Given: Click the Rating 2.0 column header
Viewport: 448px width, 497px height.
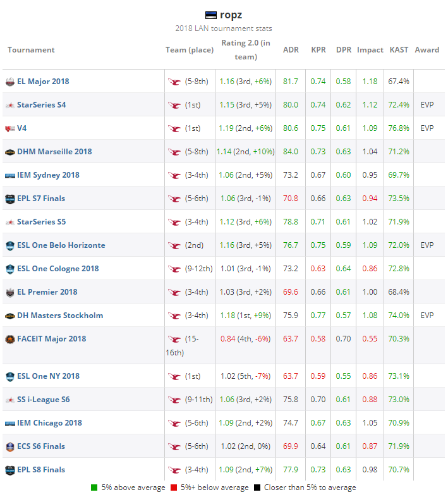Looking at the screenshot, I should point(246,49).
